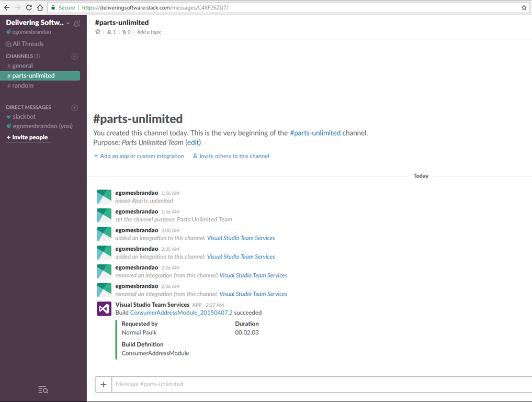Click Add a topic in the channel header
532x402 pixels.
point(149,32)
